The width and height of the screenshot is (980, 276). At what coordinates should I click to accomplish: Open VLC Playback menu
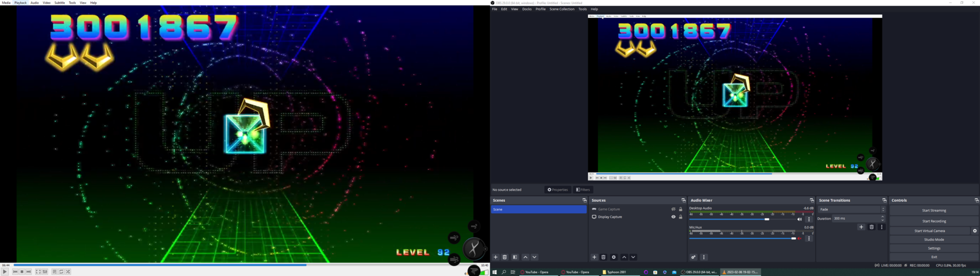tap(21, 3)
